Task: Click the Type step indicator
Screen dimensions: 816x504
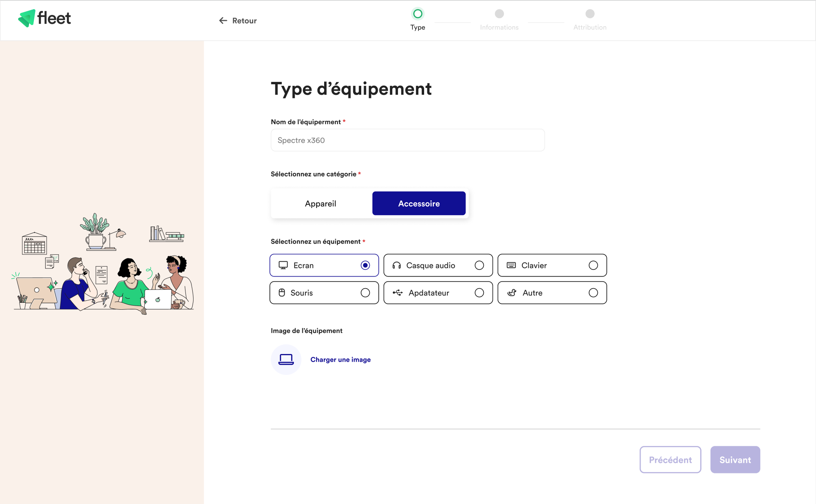Action: (x=417, y=13)
